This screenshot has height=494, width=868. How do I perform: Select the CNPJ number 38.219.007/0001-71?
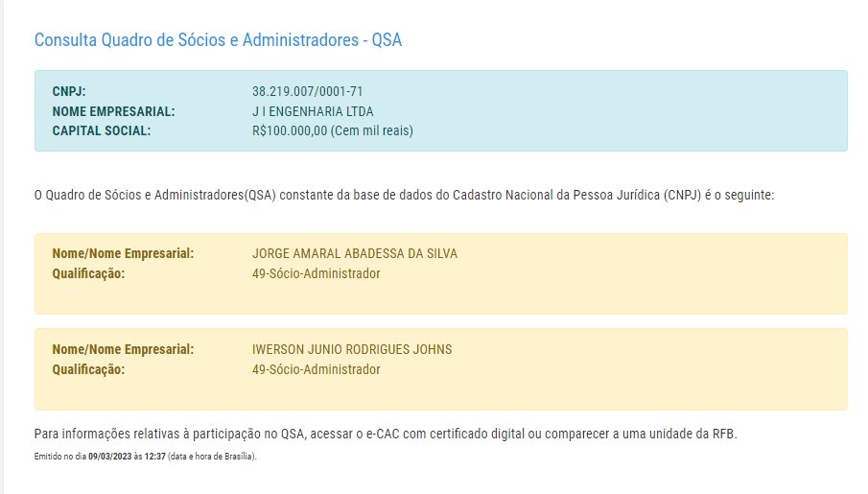(307, 92)
